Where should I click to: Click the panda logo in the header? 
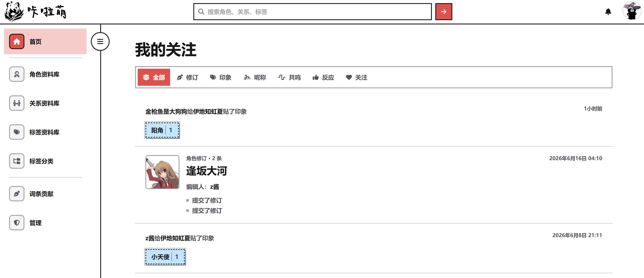click(x=14, y=12)
